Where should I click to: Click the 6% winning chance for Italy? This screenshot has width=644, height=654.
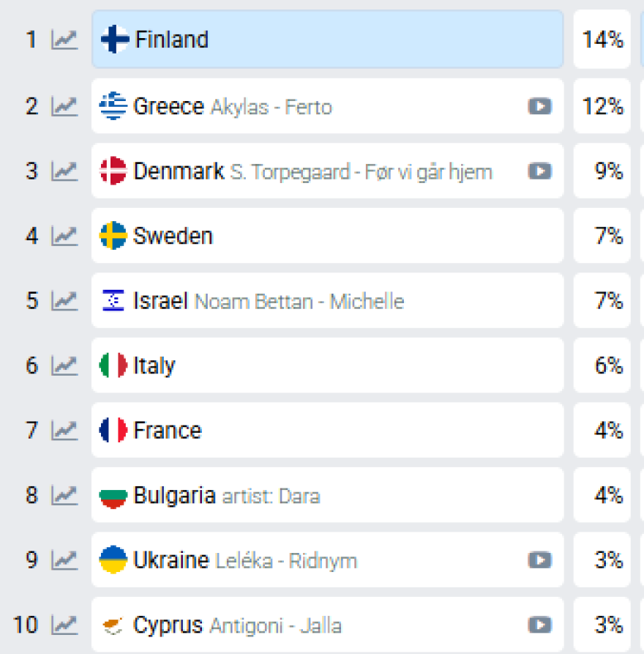click(x=602, y=365)
